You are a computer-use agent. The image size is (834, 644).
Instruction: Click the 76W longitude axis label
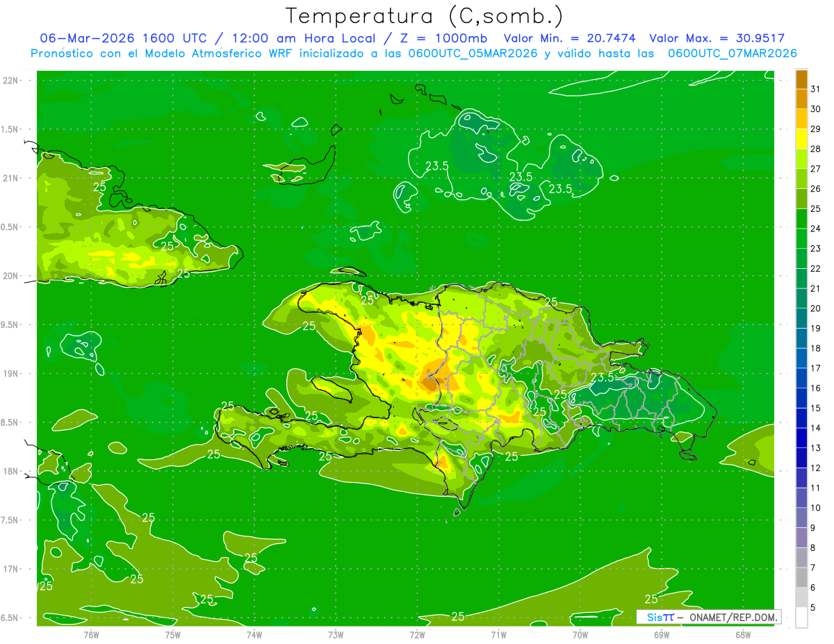click(91, 635)
